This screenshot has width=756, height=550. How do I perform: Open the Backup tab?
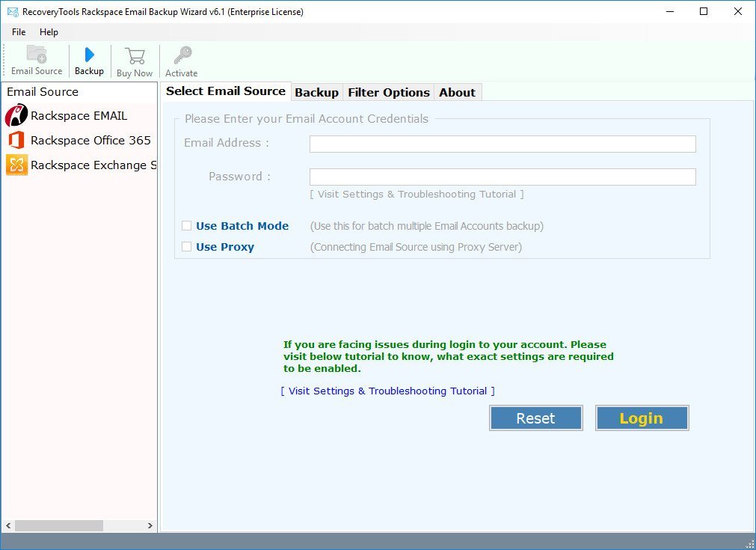[316, 92]
